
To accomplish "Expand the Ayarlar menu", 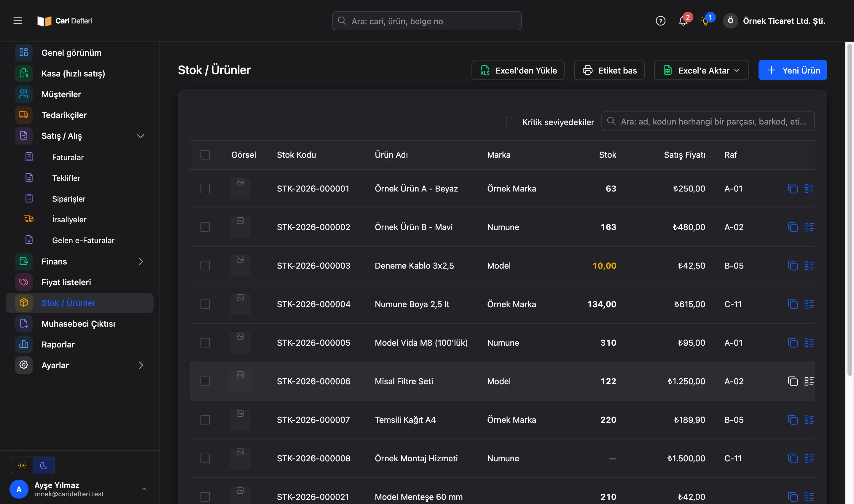I will [141, 365].
